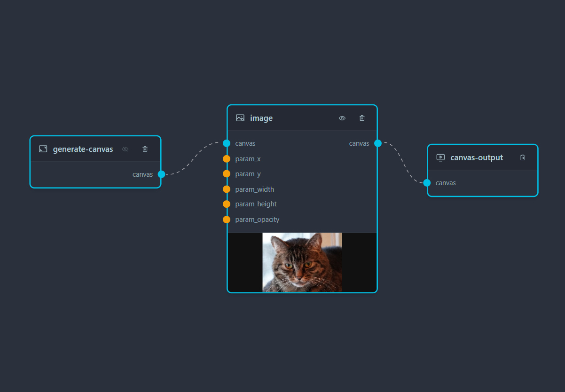This screenshot has height=392, width=565.
Task: Click the param_x input port
Action: [x=227, y=159]
